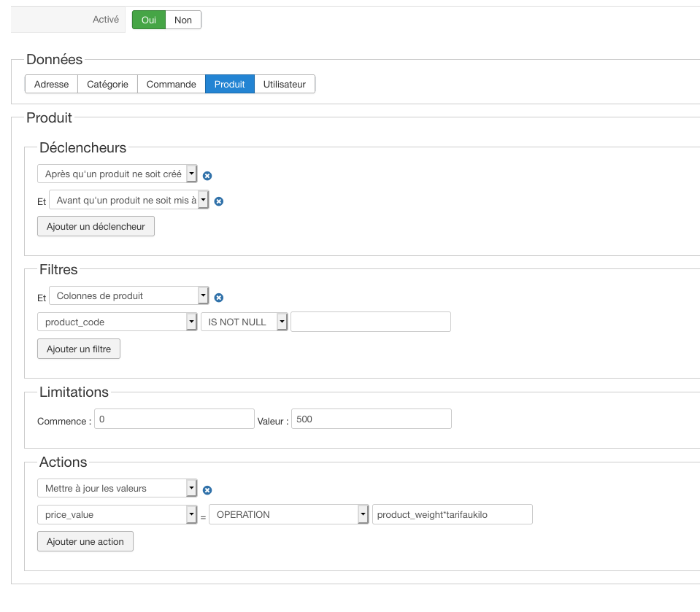The width and height of the screenshot is (700, 612).
Task: Select the Utilisateur data tab
Action: (285, 84)
